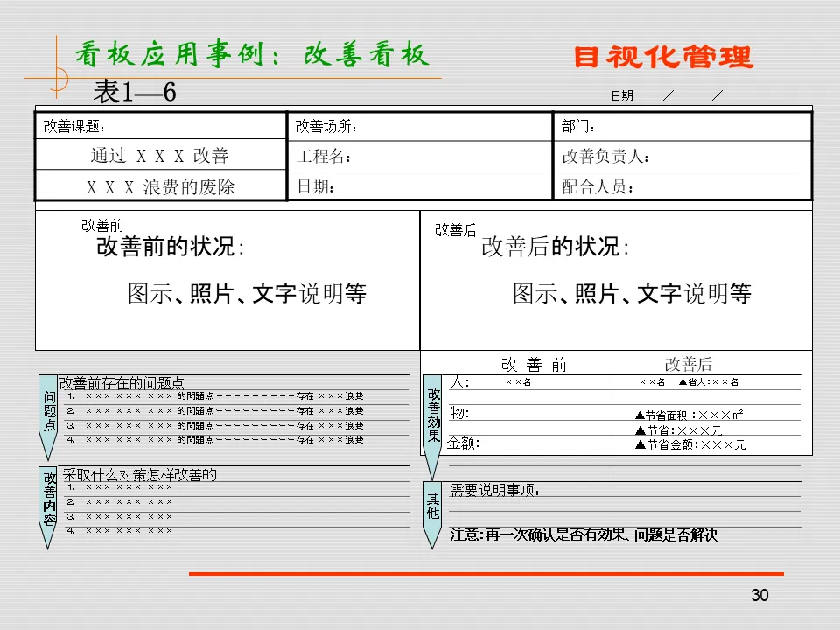Click the 改善效果 arrow banner
This screenshot has height=630, width=840.
coord(433,427)
